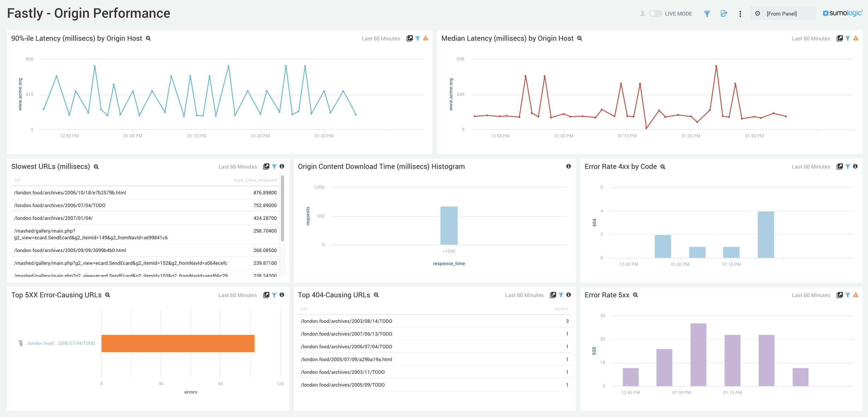
Task: Select row /london.food/archives/2005/09/TODO
Action: click(x=435, y=385)
